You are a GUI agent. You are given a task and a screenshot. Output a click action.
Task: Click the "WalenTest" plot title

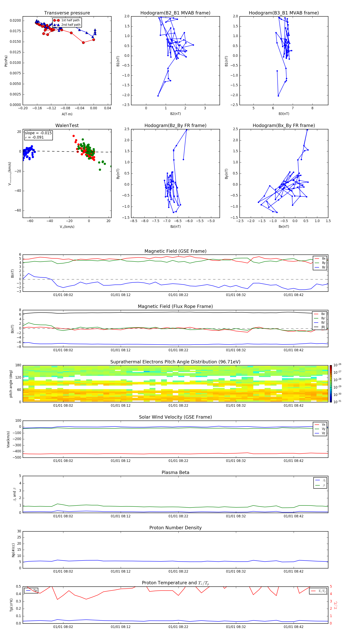click(67, 125)
